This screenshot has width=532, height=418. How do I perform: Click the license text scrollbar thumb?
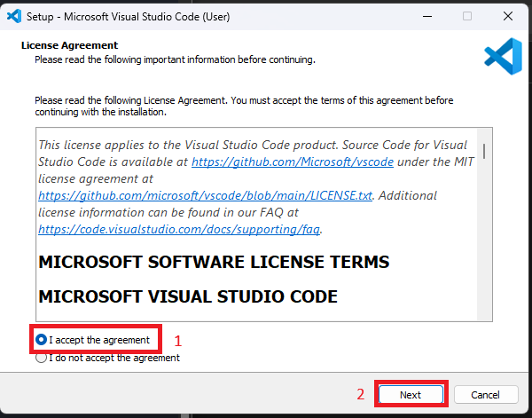pos(484,151)
